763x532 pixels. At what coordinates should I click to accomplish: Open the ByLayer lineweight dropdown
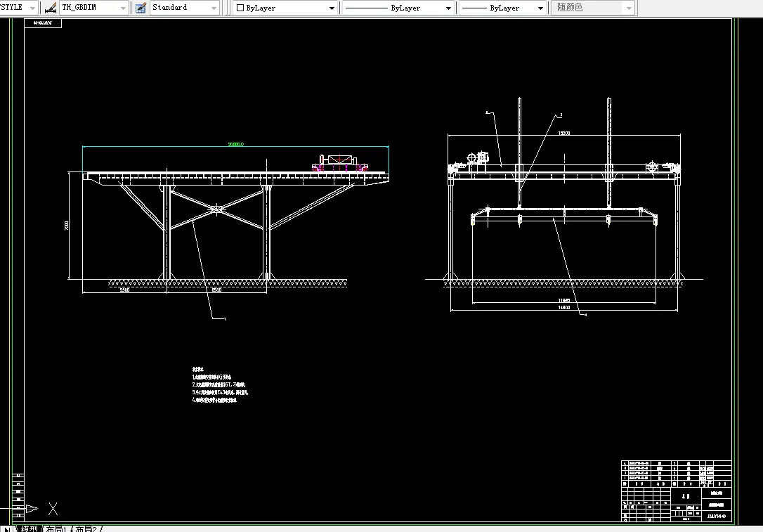pos(502,8)
